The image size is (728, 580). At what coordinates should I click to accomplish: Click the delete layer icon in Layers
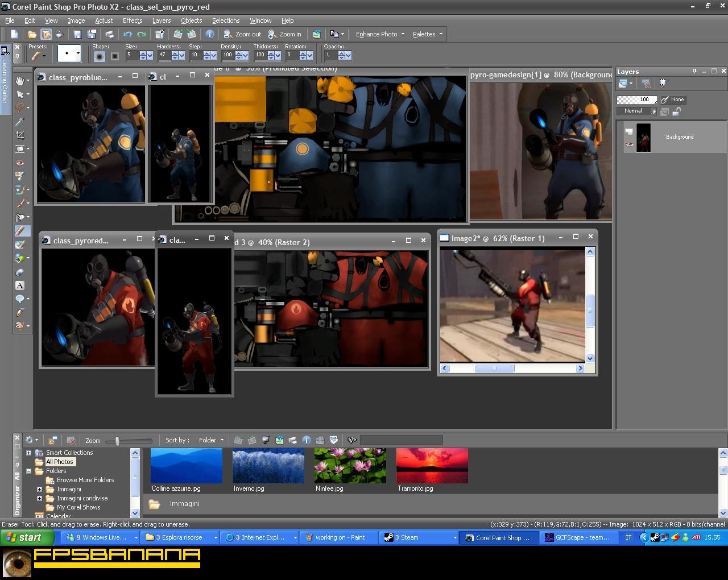(x=646, y=84)
